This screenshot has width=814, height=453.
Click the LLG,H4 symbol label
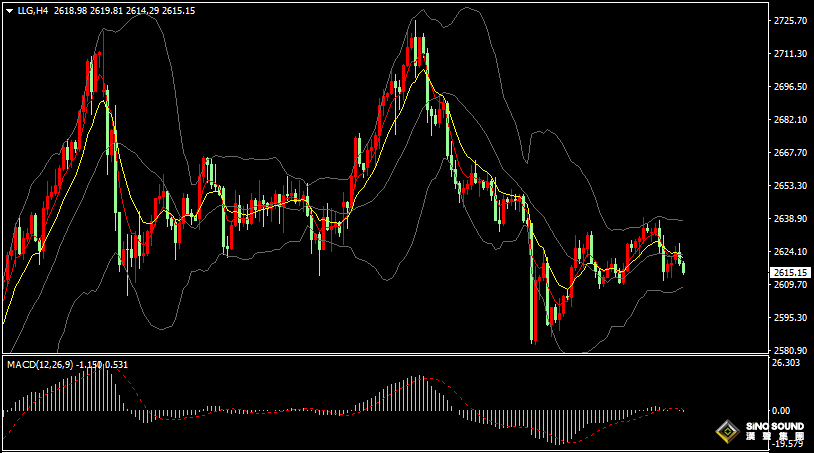[32, 10]
